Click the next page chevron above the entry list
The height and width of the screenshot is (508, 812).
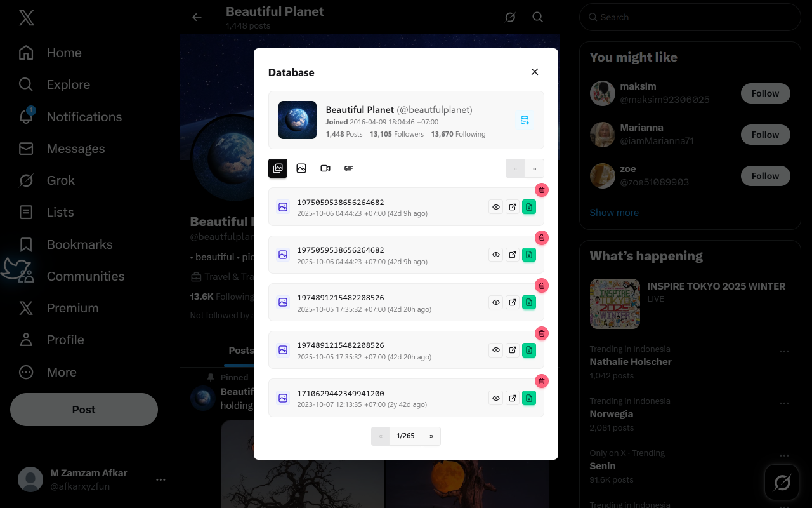(x=534, y=168)
